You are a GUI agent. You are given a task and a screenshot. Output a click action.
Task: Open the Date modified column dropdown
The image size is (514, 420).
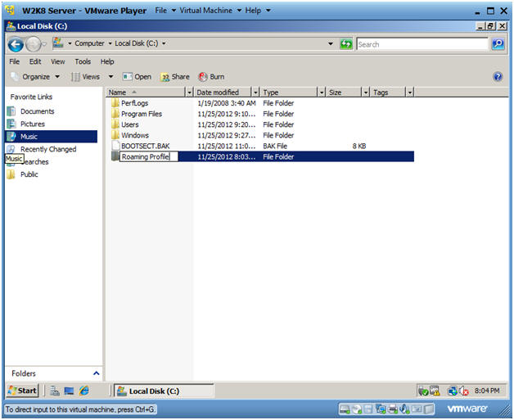click(x=255, y=93)
